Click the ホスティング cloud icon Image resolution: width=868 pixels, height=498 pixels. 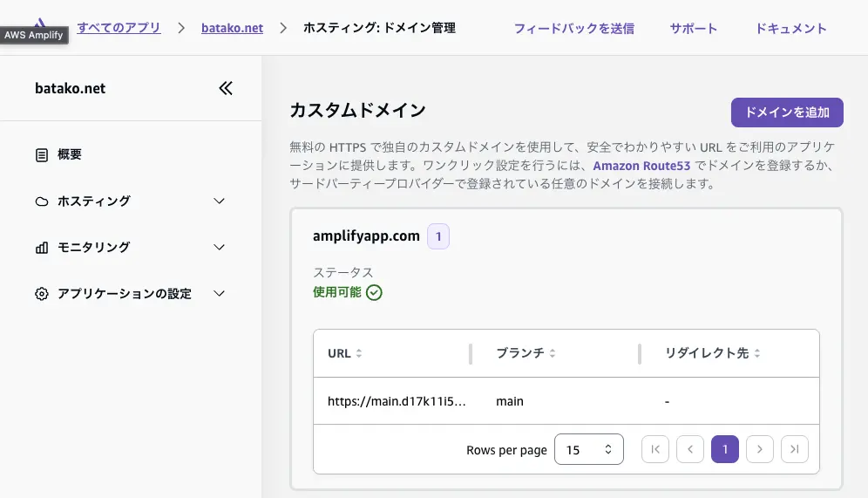click(x=42, y=201)
